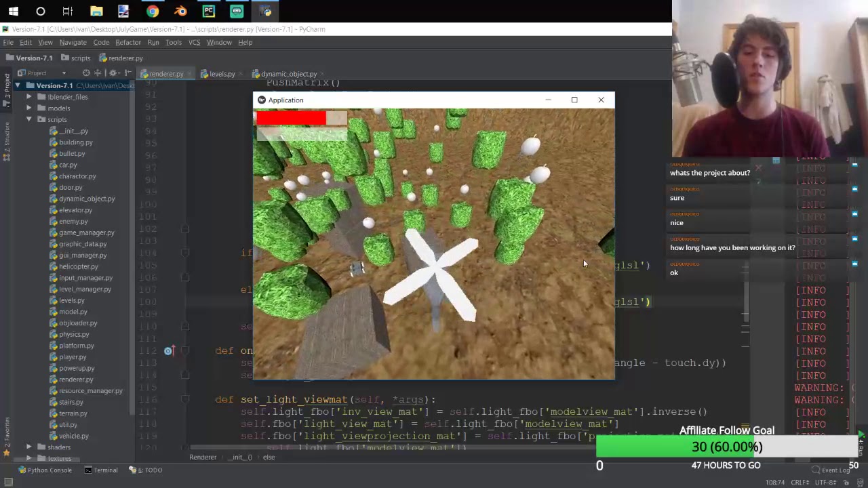
Task: Click the Version-7.1 breadcrumb in navigation bar
Action: (x=29, y=58)
